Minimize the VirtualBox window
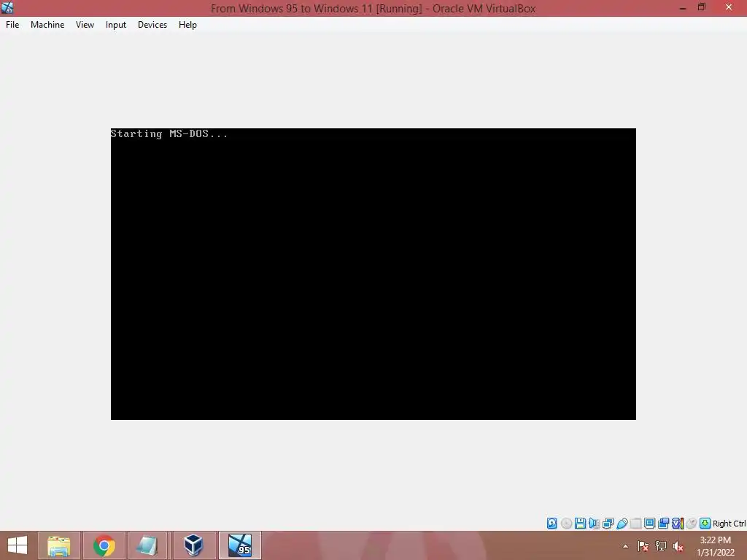The image size is (747, 560). click(683, 7)
